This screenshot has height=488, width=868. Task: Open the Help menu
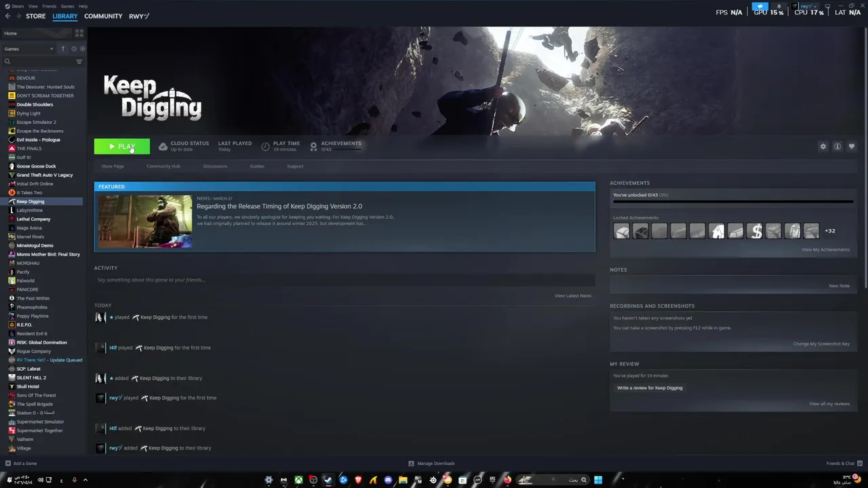pyautogui.click(x=83, y=6)
